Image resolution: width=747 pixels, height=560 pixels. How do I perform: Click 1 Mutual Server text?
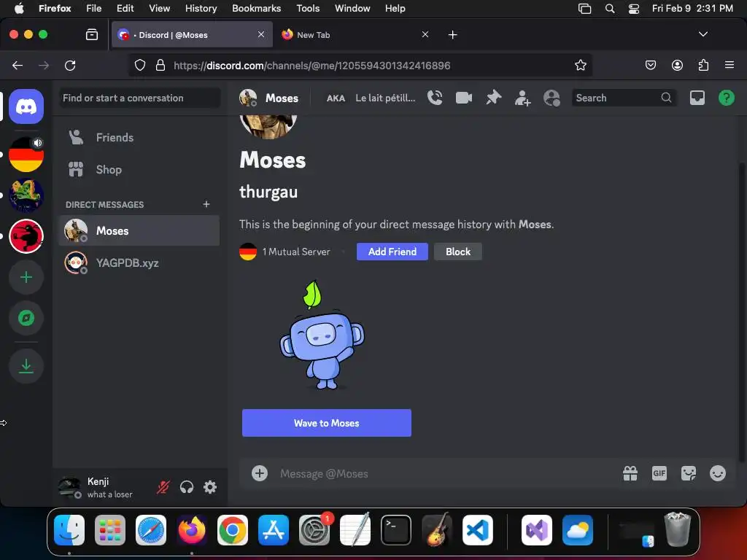(x=296, y=252)
